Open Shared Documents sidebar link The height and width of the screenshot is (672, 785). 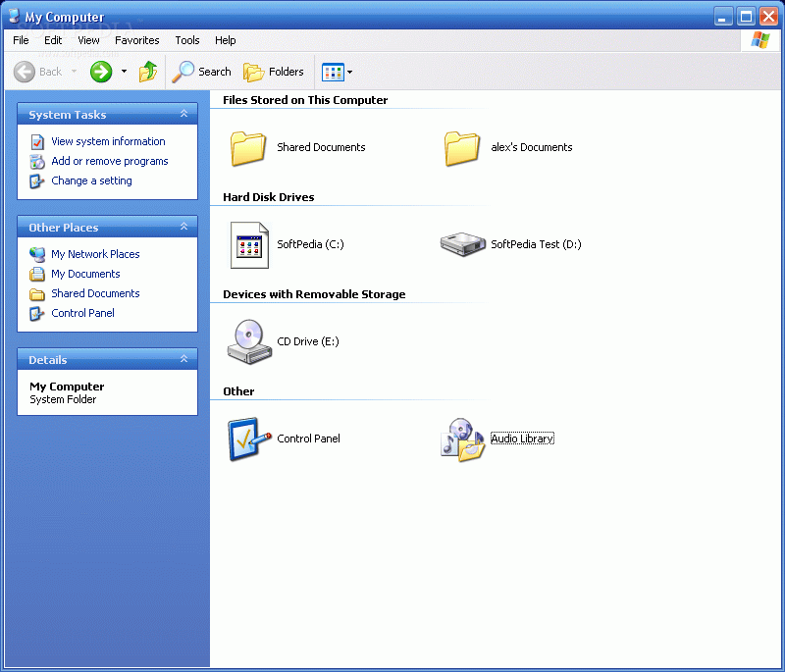(x=95, y=293)
